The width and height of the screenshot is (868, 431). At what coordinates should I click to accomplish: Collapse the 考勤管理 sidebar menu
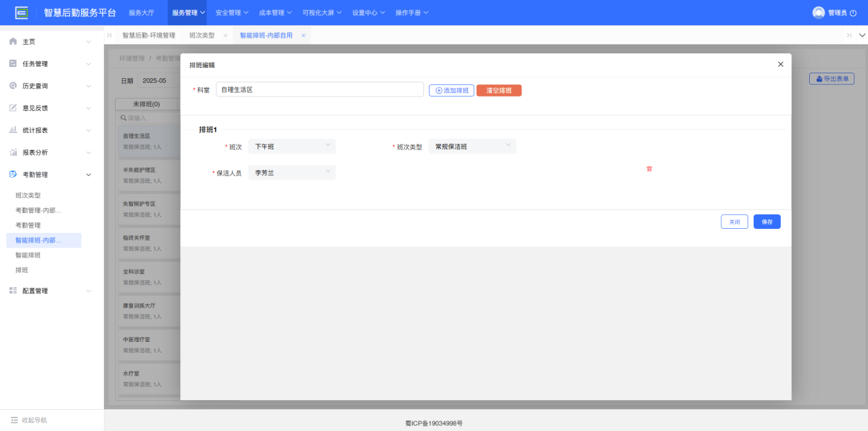pos(88,174)
